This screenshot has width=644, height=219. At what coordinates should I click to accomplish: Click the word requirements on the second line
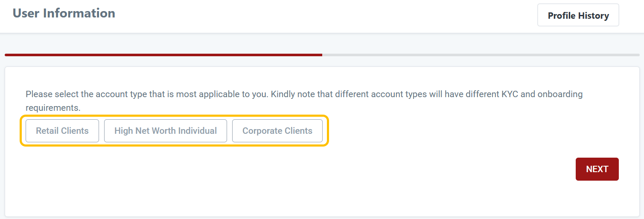pyautogui.click(x=53, y=108)
